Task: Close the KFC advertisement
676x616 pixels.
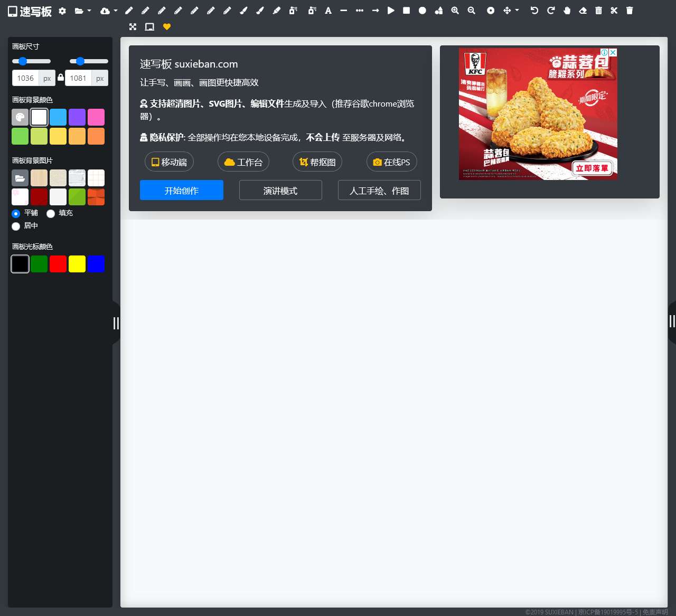Action: coord(613,52)
